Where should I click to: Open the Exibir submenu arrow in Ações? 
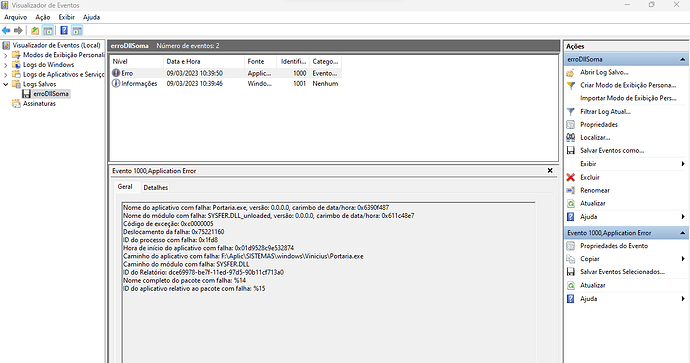click(683, 164)
